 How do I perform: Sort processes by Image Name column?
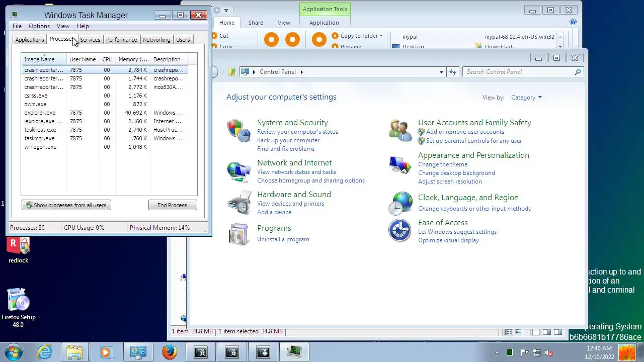(44, 59)
